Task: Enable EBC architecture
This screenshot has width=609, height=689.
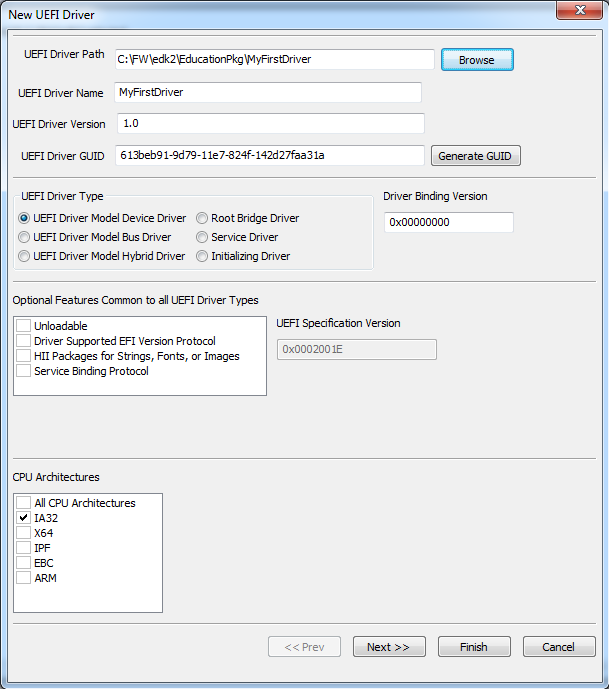Action: pyautogui.click(x=23, y=562)
